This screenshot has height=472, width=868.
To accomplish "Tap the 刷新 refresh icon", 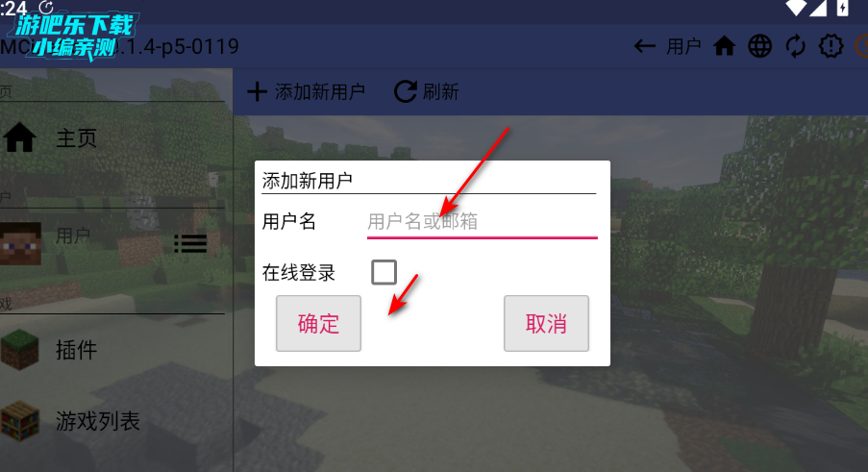I will 406,91.
